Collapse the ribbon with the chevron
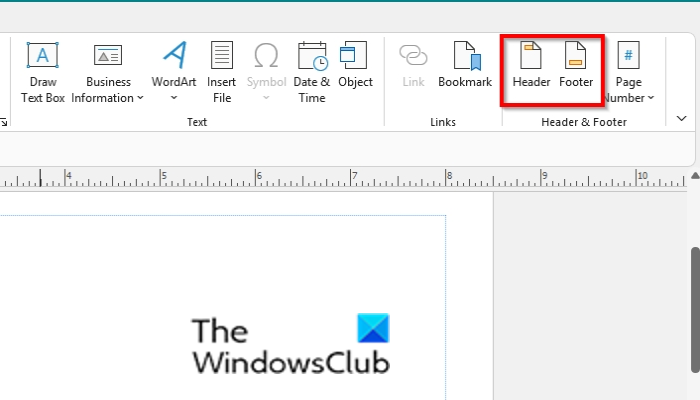The width and height of the screenshot is (700, 400). coord(681,118)
